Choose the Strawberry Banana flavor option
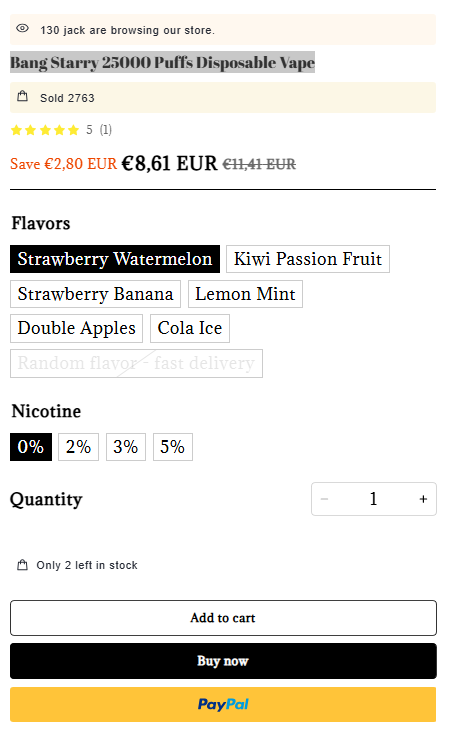 point(95,294)
